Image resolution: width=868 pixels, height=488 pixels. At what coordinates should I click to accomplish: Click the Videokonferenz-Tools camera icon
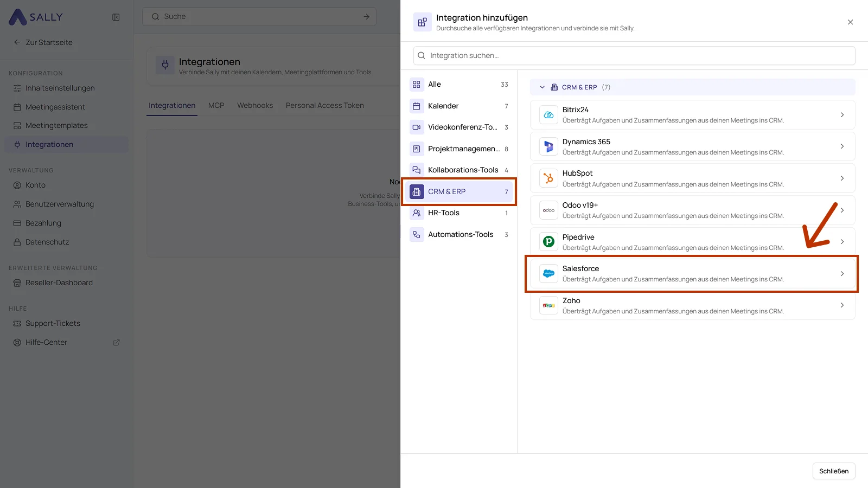(417, 127)
